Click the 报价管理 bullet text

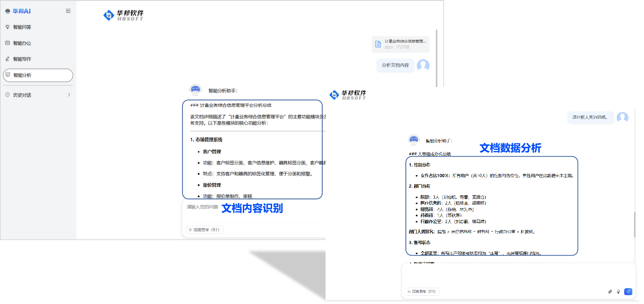pyautogui.click(x=212, y=185)
